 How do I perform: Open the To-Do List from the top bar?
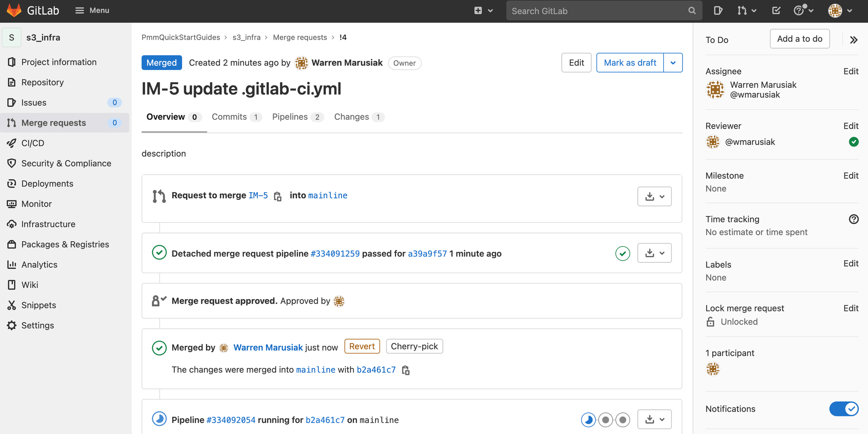click(x=776, y=11)
